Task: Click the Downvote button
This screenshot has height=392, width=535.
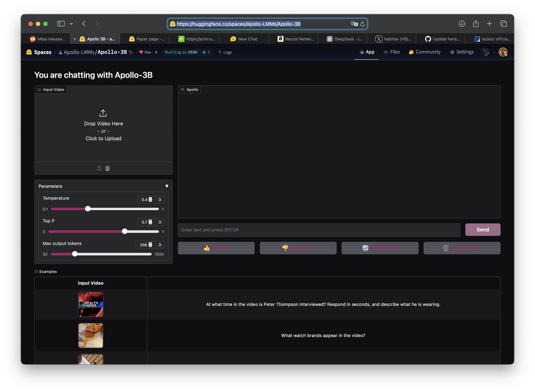Action: [x=298, y=248]
